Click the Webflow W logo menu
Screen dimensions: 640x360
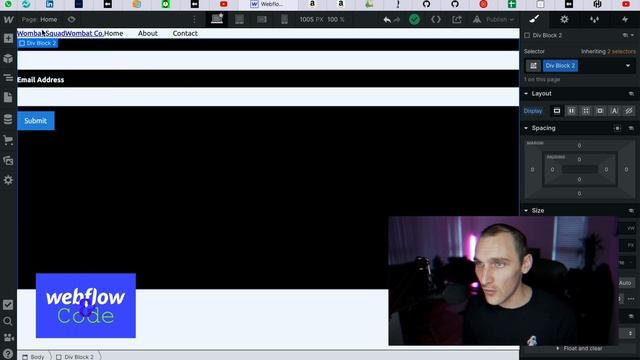click(x=8, y=20)
